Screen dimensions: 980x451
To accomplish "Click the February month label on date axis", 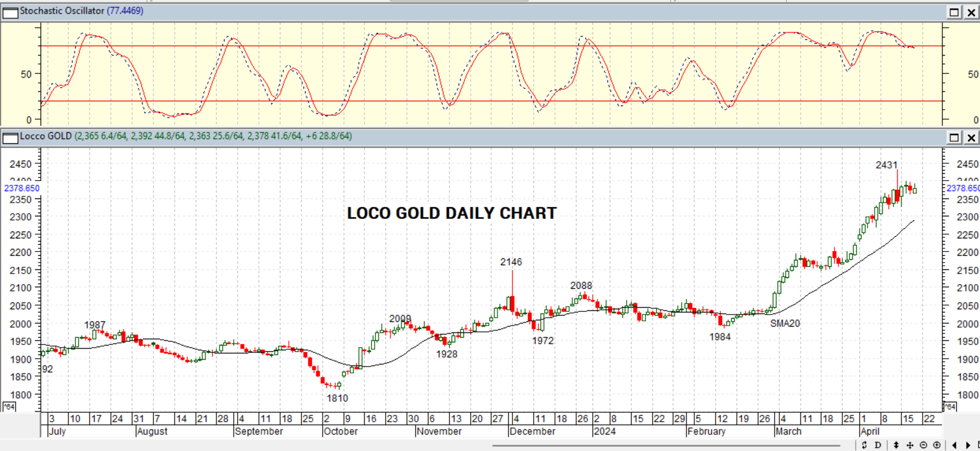I will point(707,431).
